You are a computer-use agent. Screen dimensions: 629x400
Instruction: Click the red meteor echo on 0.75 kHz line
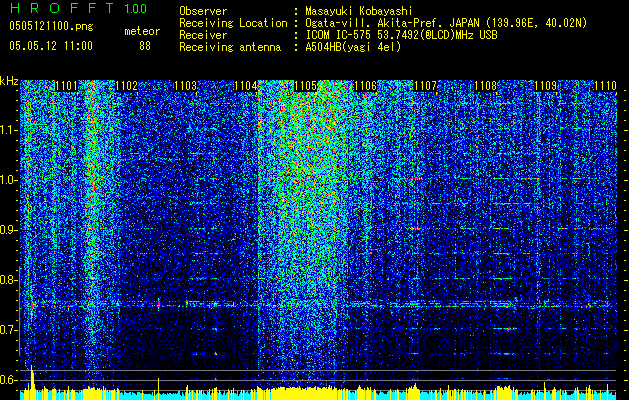(32, 305)
